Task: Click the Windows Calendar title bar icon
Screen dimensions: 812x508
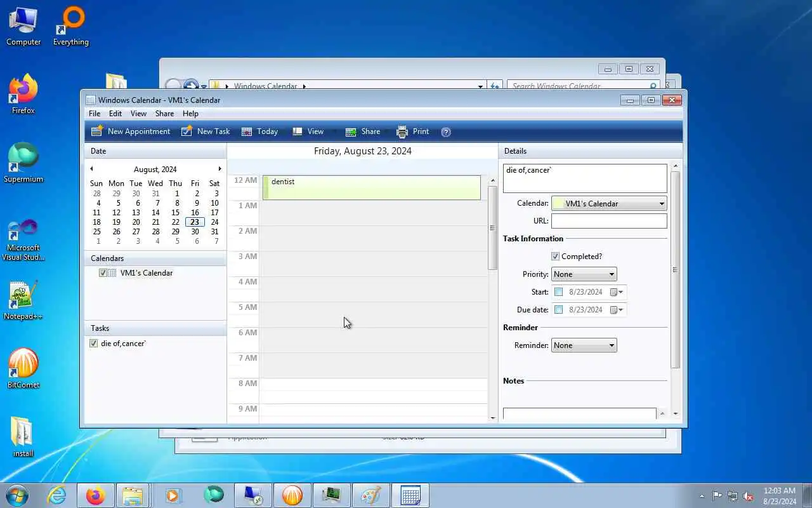Action: pos(91,100)
